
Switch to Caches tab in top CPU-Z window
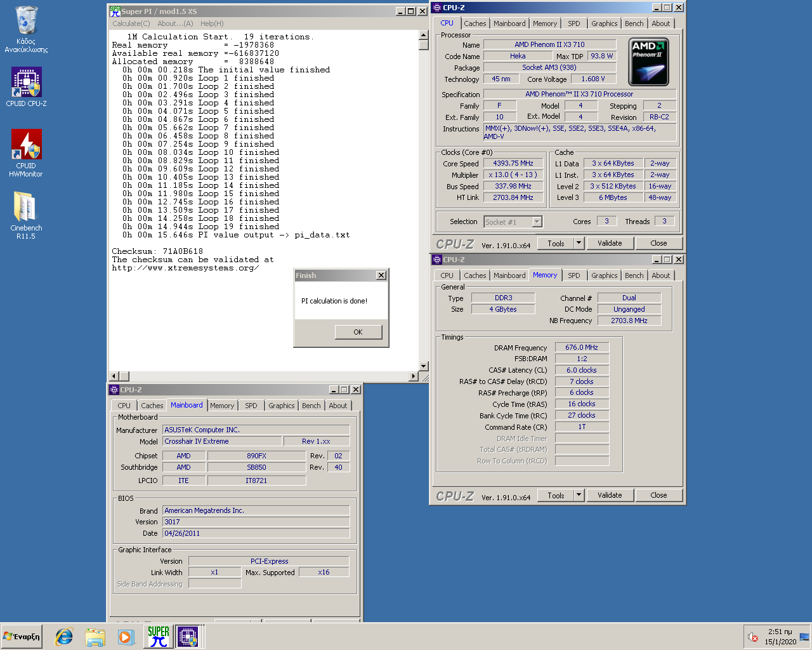475,23
